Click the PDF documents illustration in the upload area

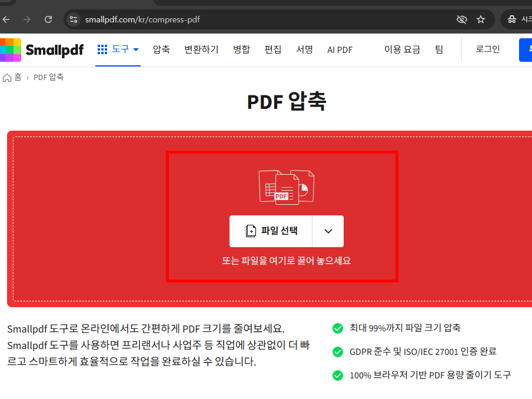tap(287, 187)
